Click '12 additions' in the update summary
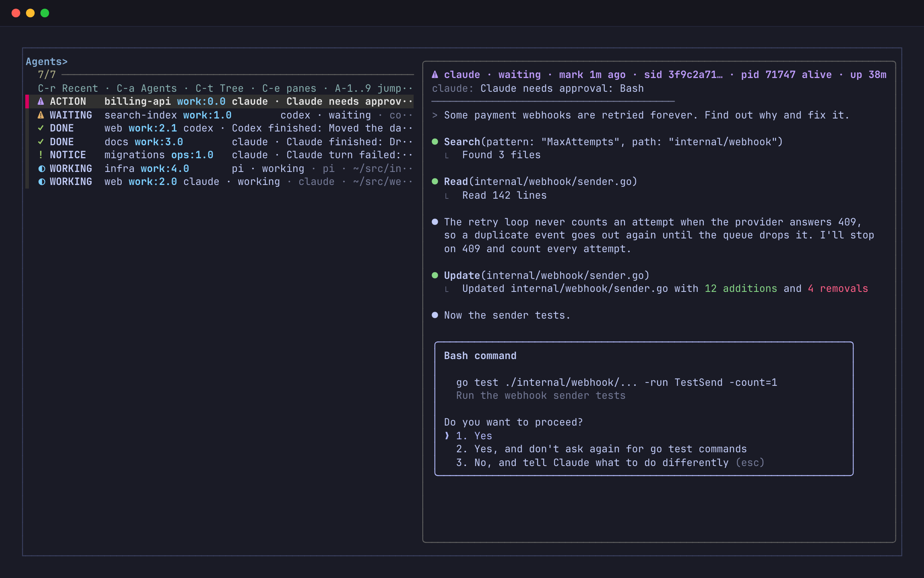The image size is (924, 578). pos(741,289)
